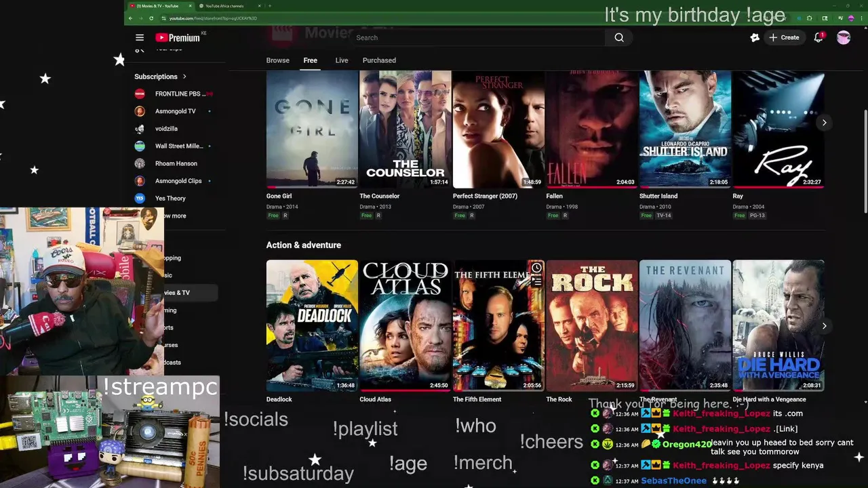868x488 pixels.
Task: Click The Fifth Element title text
Action: pos(477,399)
